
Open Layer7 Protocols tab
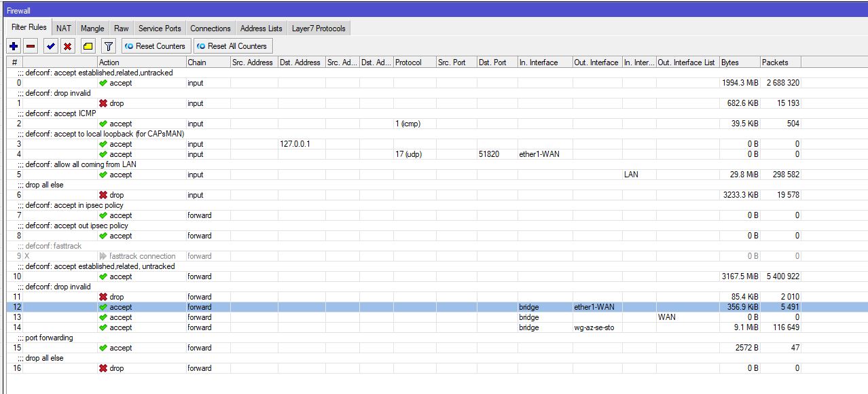(x=319, y=29)
